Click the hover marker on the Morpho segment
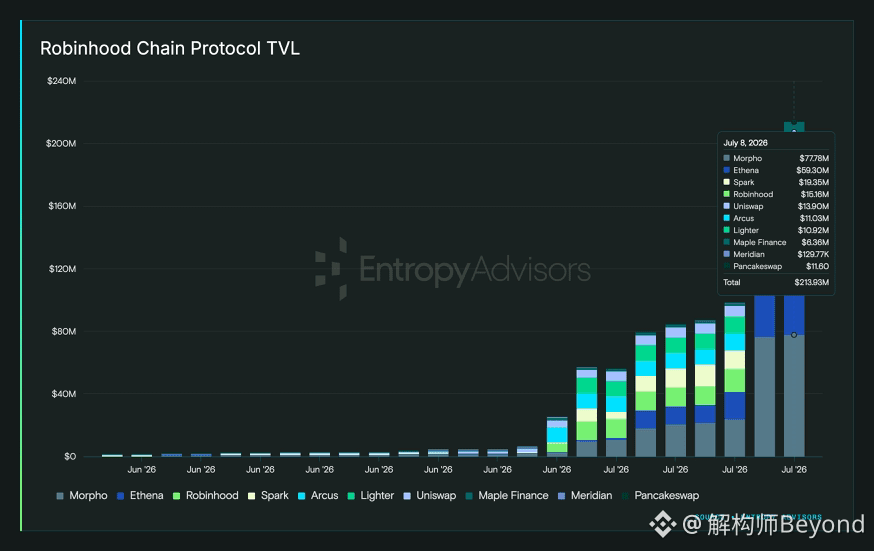 (794, 335)
